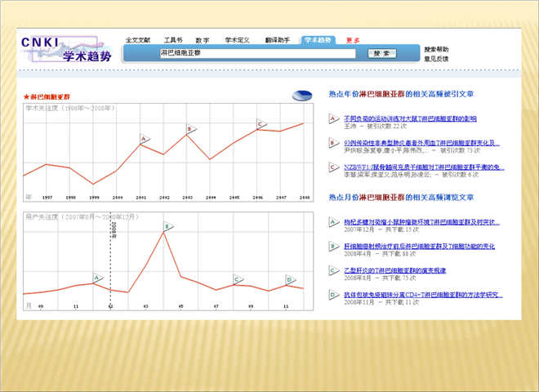539x392 pixels.
Task: Open the 全文文献 tab
Action: point(138,40)
